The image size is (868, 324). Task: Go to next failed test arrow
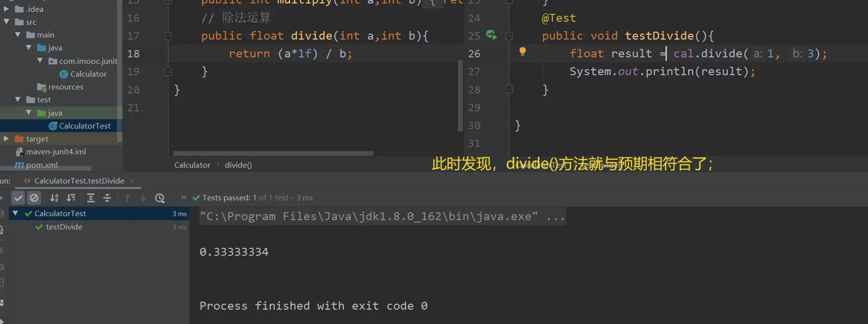tap(143, 198)
